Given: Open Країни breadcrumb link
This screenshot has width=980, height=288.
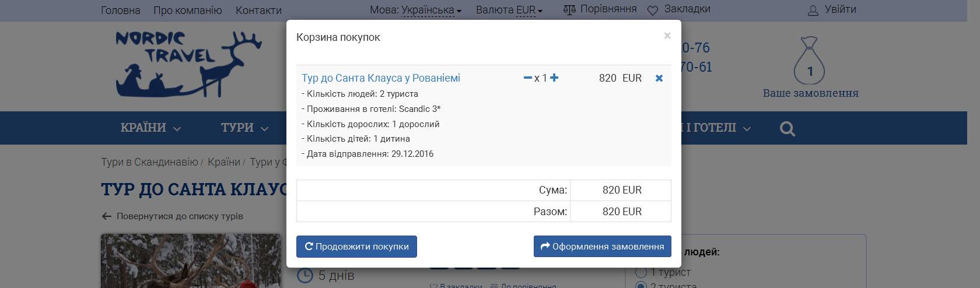Looking at the screenshot, I should tap(224, 162).
